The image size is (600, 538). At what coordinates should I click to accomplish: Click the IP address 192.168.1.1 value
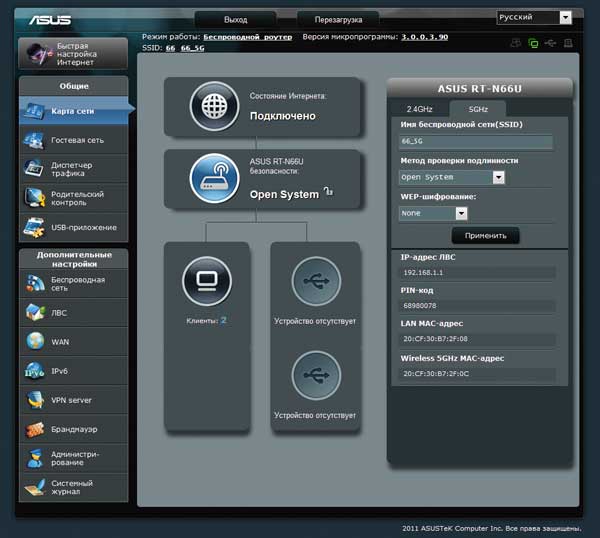[x=423, y=272]
